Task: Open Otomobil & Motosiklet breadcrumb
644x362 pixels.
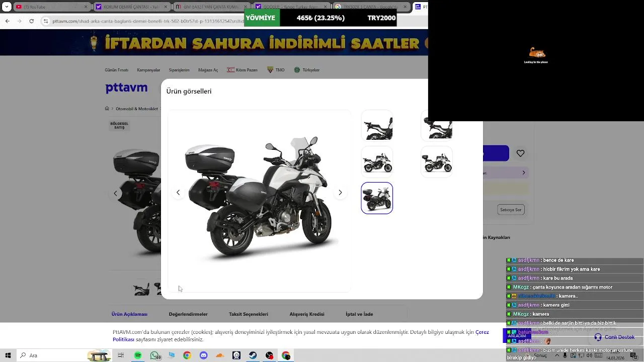Action: click(137, 109)
